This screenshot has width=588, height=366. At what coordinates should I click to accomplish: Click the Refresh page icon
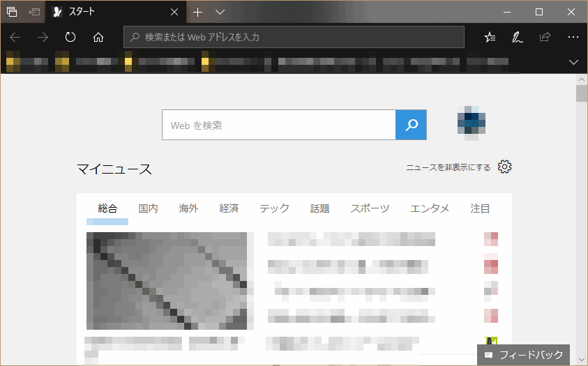(70, 37)
